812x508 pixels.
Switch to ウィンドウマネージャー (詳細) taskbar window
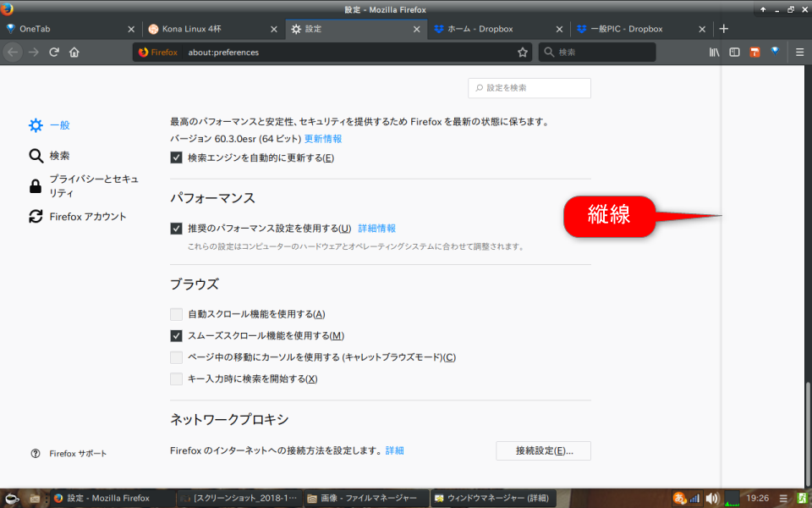493,499
